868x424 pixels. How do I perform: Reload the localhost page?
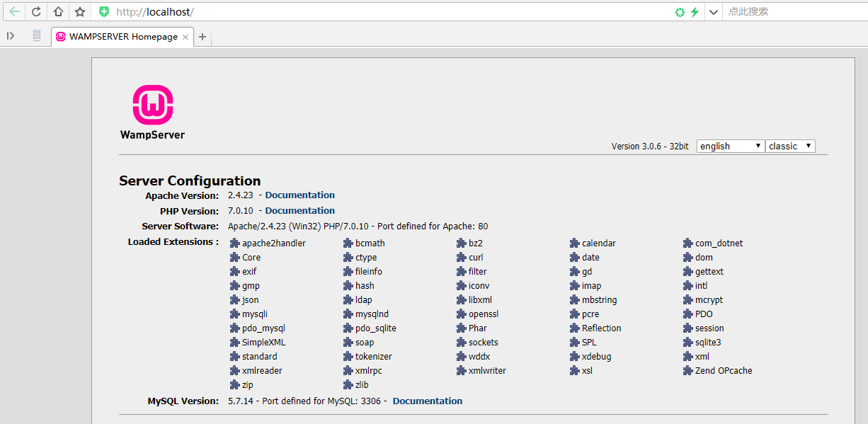coord(36,11)
